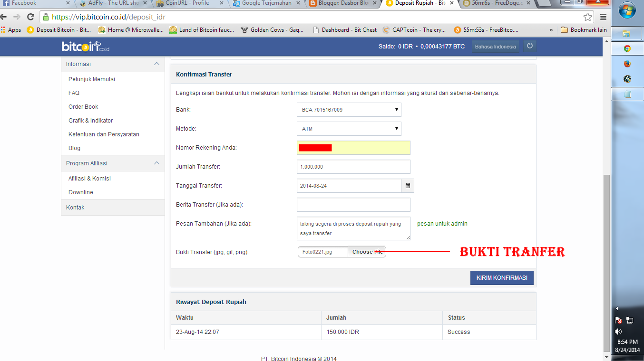The width and height of the screenshot is (644, 361).
Task: Click the taskbar clock showing 8:54 PM
Action: [x=627, y=342]
